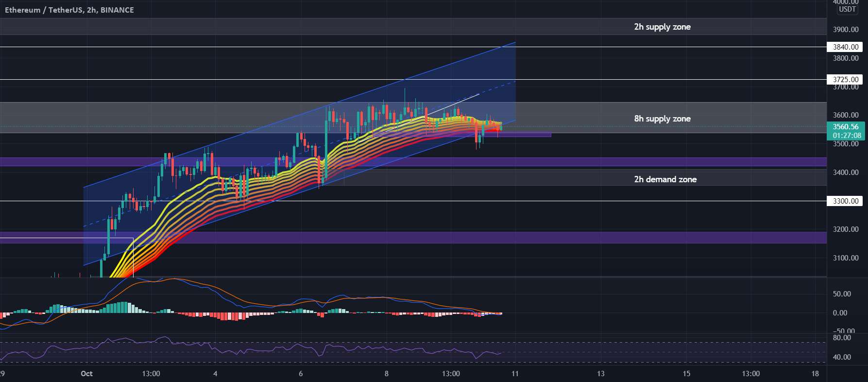The width and height of the screenshot is (868, 382).
Task: Select the purple zone just above 2h demand zone
Action: (x=413, y=162)
